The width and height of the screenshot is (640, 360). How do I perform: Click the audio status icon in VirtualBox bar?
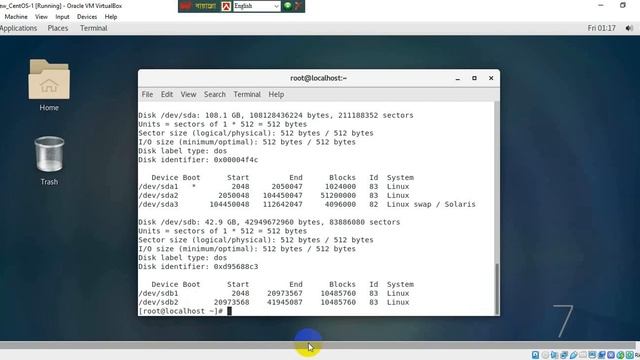click(554, 355)
